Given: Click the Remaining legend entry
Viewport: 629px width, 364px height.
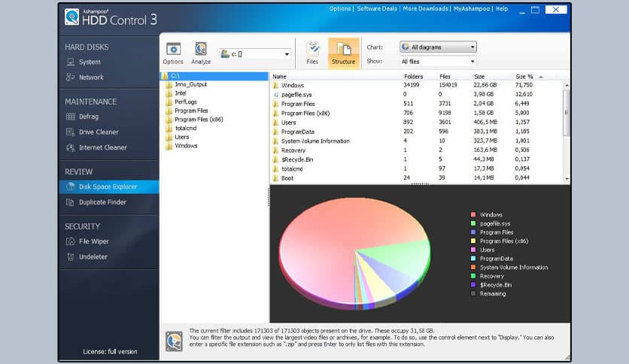Looking at the screenshot, I should (x=488, y=294).
